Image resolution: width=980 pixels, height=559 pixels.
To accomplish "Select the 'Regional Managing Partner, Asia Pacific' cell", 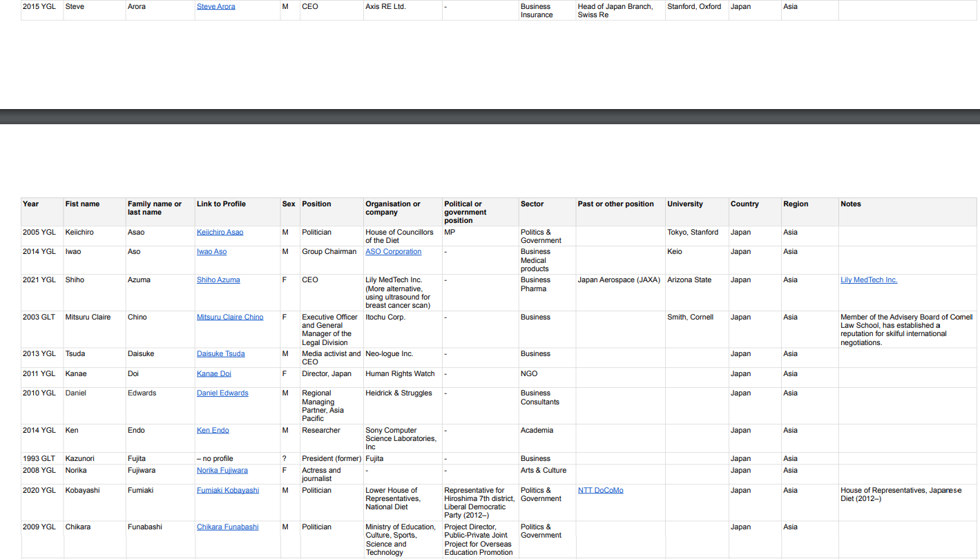I will [x=332, y=406].
